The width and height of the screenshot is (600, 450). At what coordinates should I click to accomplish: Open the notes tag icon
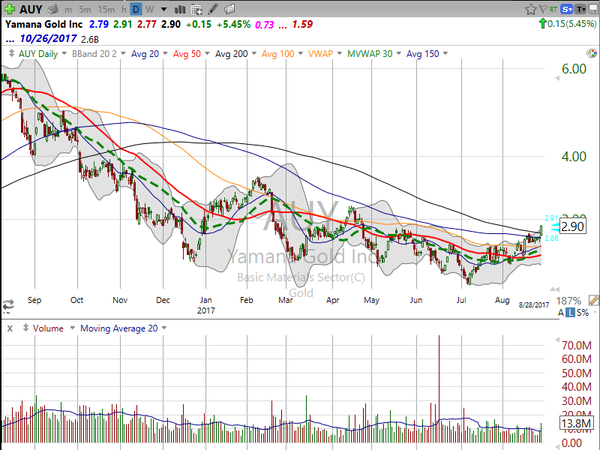pos(229,9)
